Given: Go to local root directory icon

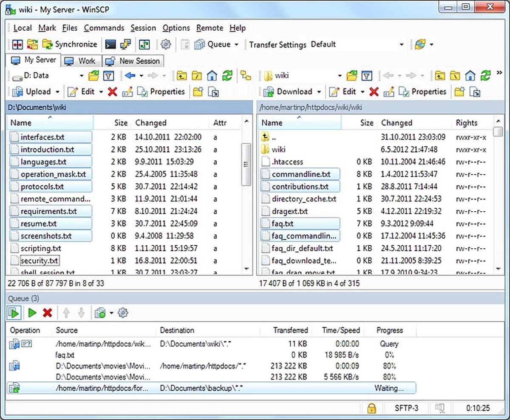Looking at the screenshot, I should 197,76.
